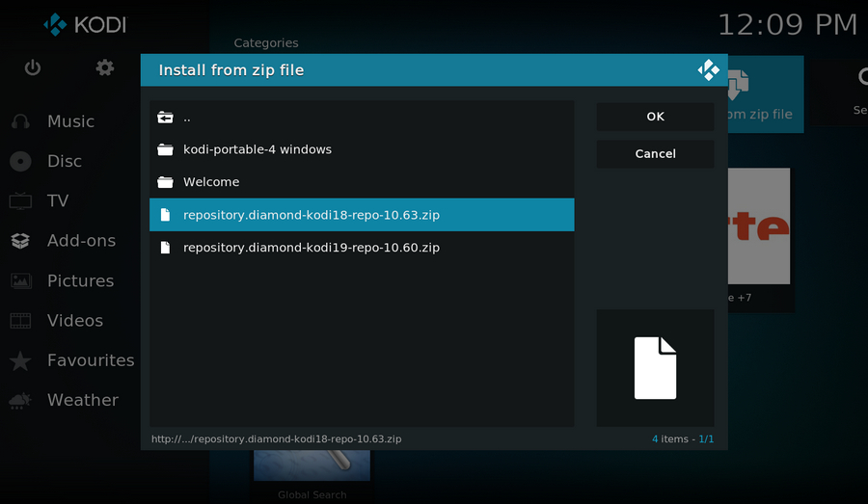The width and height of the screenshot is (868, 504).
Task: Open the Videos menu item
Action: click(75, 320)
